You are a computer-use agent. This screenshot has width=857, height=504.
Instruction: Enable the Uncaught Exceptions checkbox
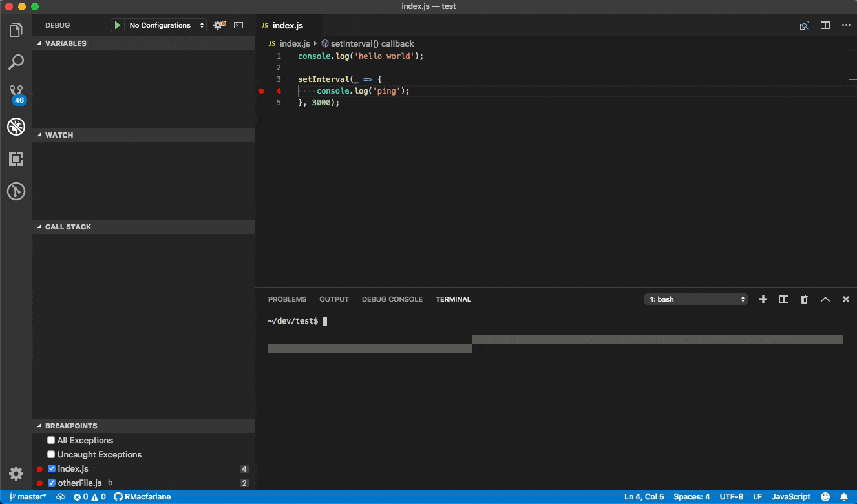point(50,454)
